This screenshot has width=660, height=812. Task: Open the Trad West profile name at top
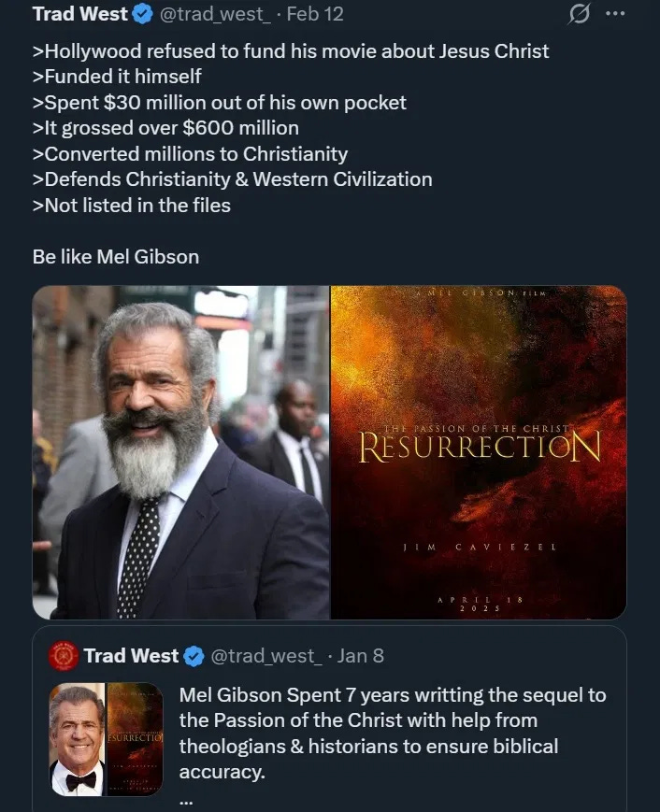coord(79,14)
